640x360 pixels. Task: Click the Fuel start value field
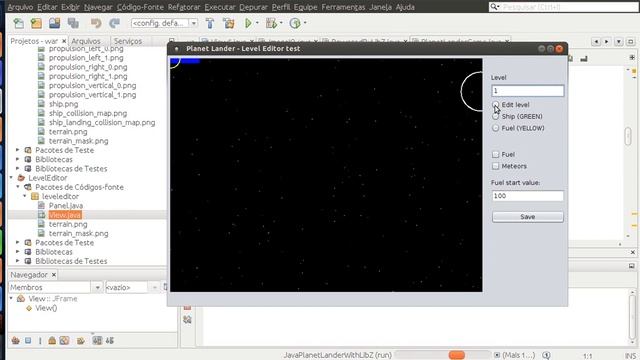tap(528, 196)
